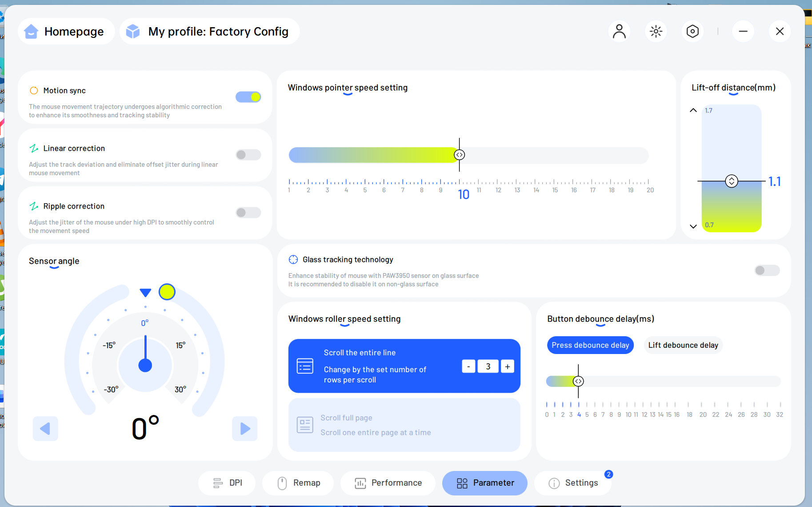Enable Glass tracking technology toggle
Screen dimensions: 812x507
(767, 270)
